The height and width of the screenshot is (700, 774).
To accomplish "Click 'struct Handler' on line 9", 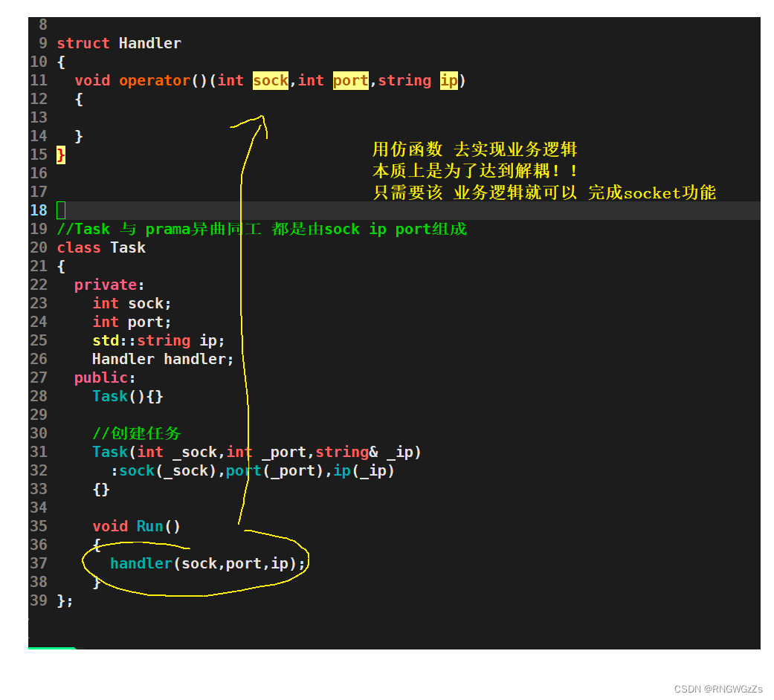I will (x=119, y=43).
